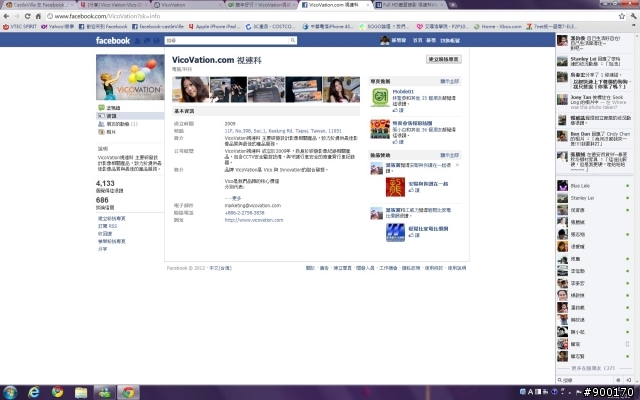The width and height of the screenshot is (640, 400).
Task: Open notifications globe icon in Facebook header
Action: 156,40
